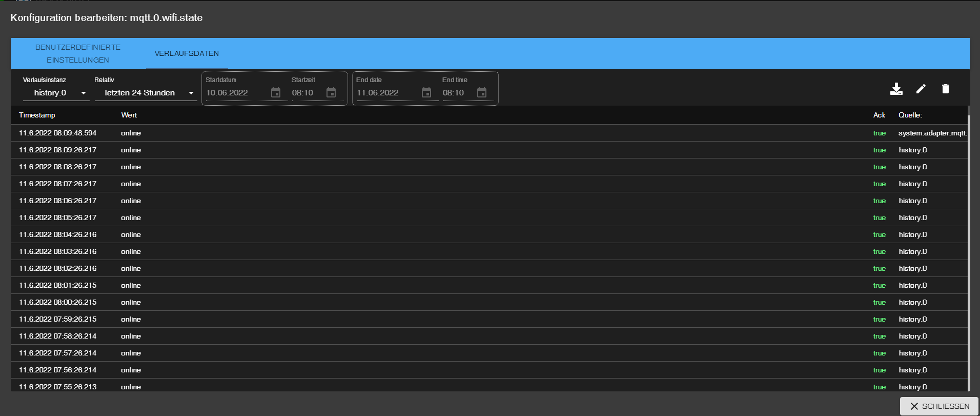Select row with timestamp 07:59:26.215
Screen dimensions: 980x416
tap(489, 319)
